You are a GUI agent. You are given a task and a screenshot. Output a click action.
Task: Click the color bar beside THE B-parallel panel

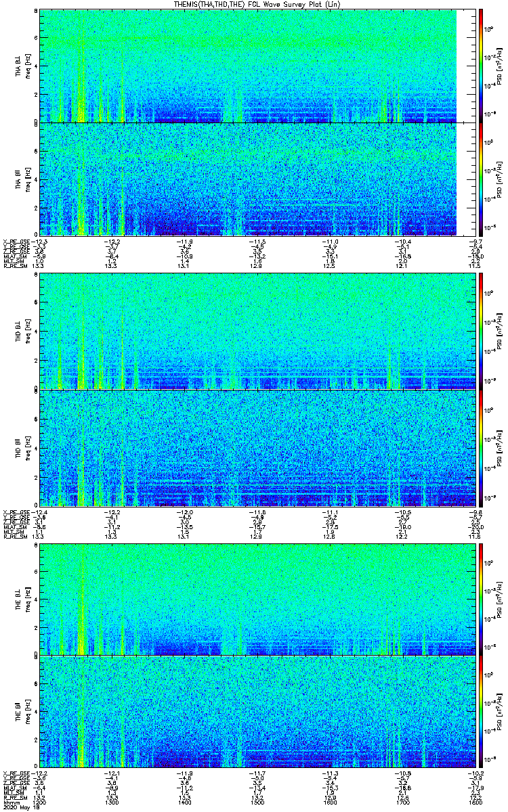481,711
